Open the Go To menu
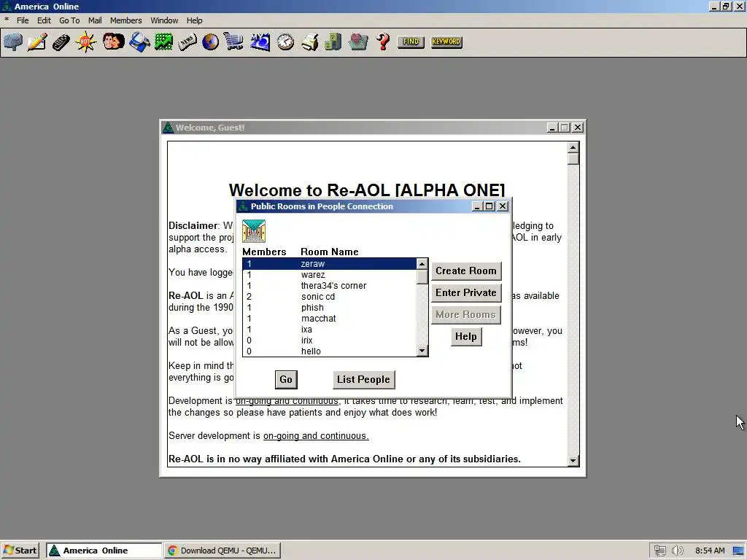 (69, 20)
